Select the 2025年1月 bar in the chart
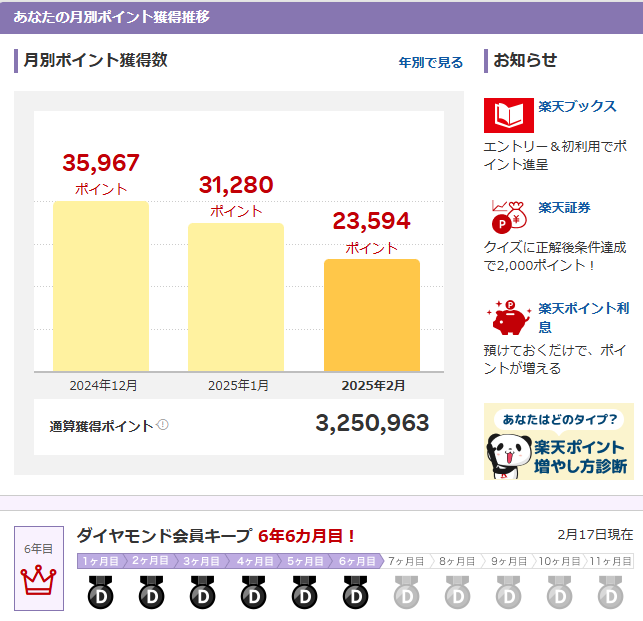The width and height of the screenshot is (643, 621). 236,297
